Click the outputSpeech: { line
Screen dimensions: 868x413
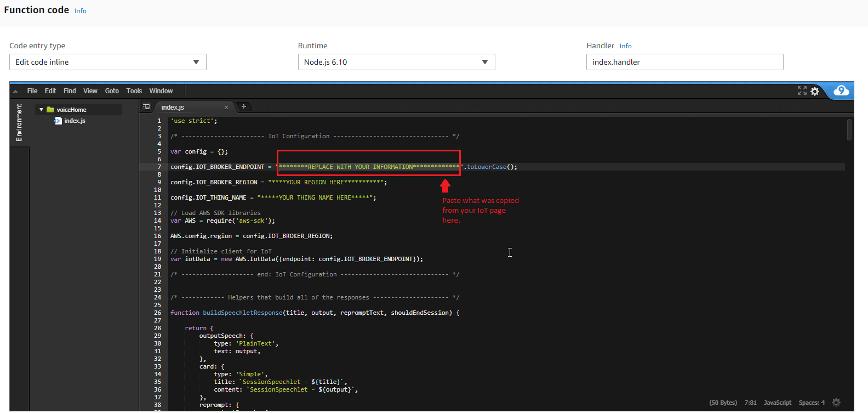(226, 336)
